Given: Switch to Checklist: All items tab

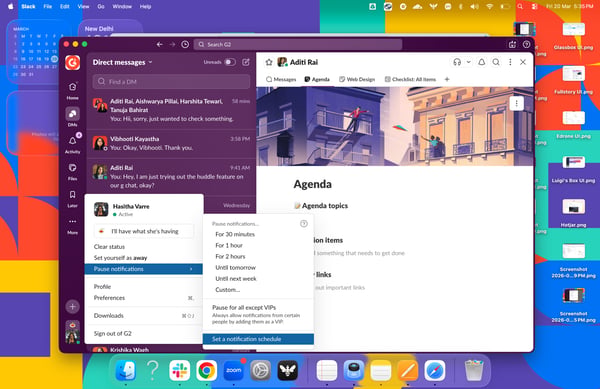Looking at the screenshot, I should click(x=410, y=79).
